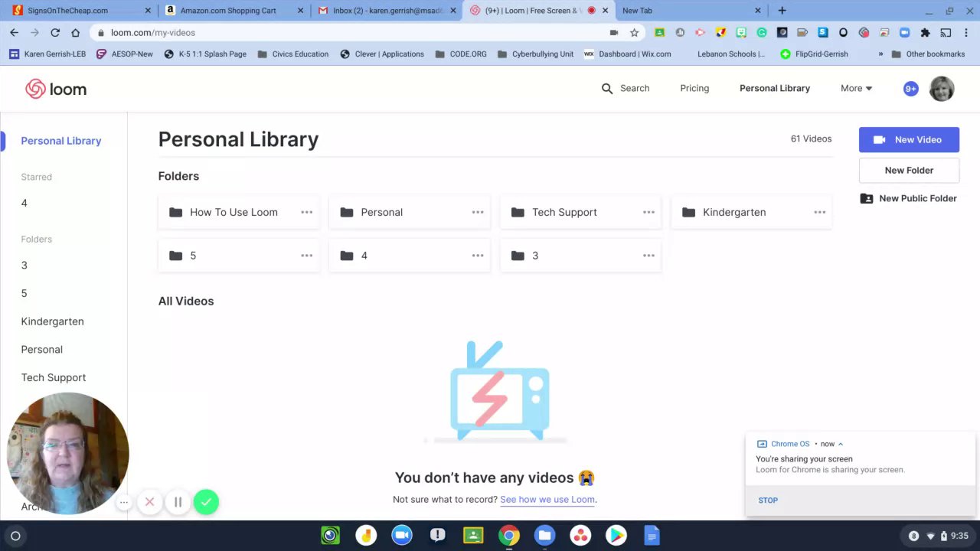The width and height of the screenshot is (980, 551).
Task: Open Chrome extensions puzzle icon
Action: [x=925, y=33]
